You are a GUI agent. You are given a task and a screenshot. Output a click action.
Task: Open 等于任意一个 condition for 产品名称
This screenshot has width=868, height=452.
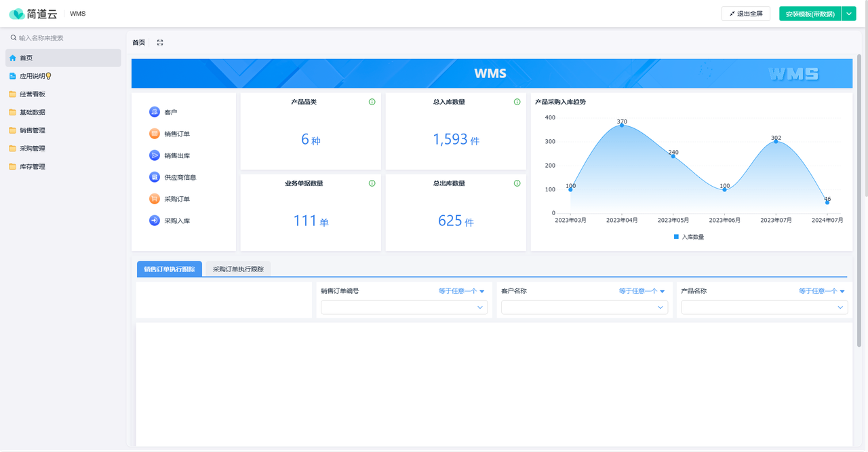[x=822, y=291]
